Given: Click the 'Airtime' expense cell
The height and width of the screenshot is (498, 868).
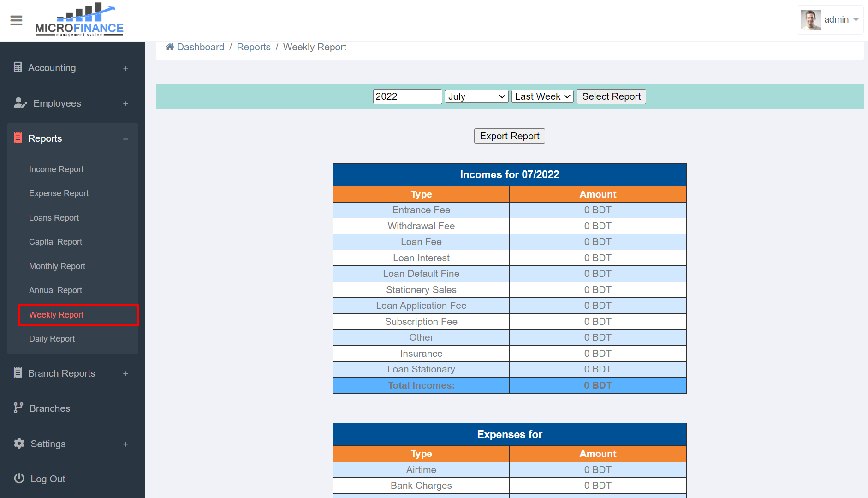Looking at the screenshot, I should (x=421, y=470).
